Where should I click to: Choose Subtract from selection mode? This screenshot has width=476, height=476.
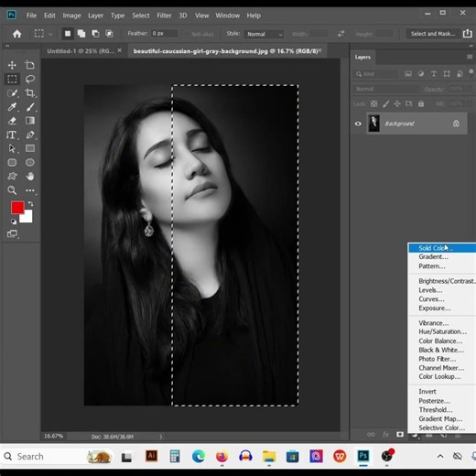point(95,34)
